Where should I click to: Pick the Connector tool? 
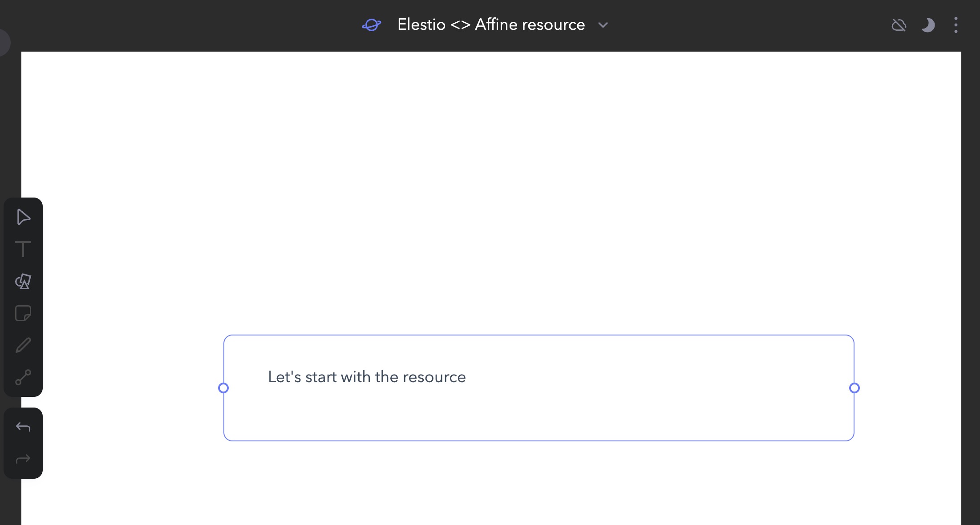pyautogui.click(x=23, y=378)
